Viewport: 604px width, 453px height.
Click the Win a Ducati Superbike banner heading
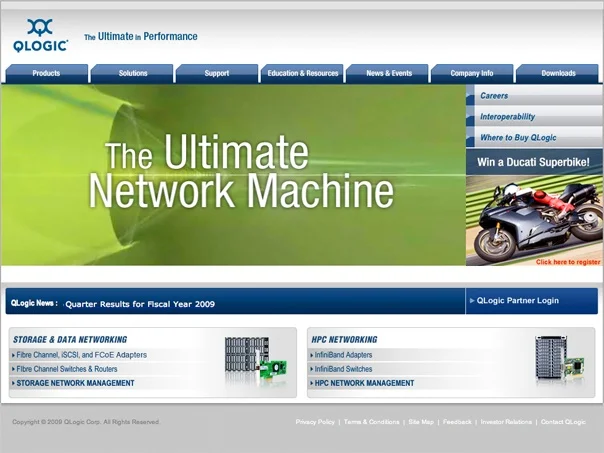[x=534, y=162]
